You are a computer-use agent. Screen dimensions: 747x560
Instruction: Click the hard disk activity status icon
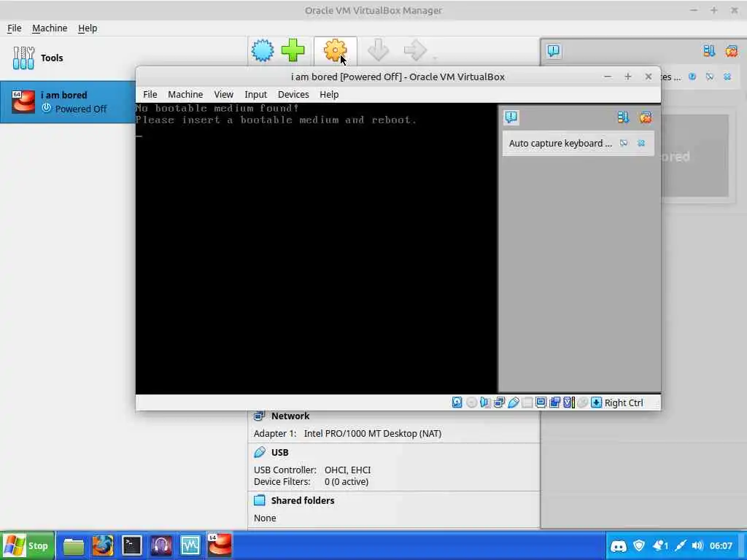point(457,402)
